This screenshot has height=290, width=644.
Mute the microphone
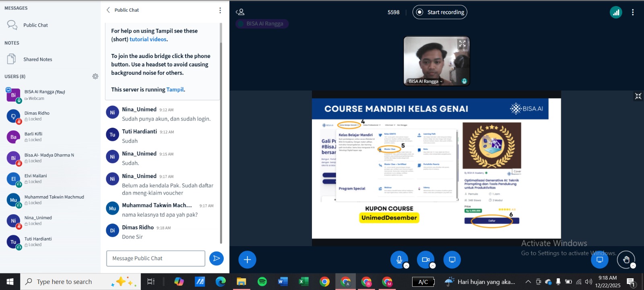(x=399, y=259)
